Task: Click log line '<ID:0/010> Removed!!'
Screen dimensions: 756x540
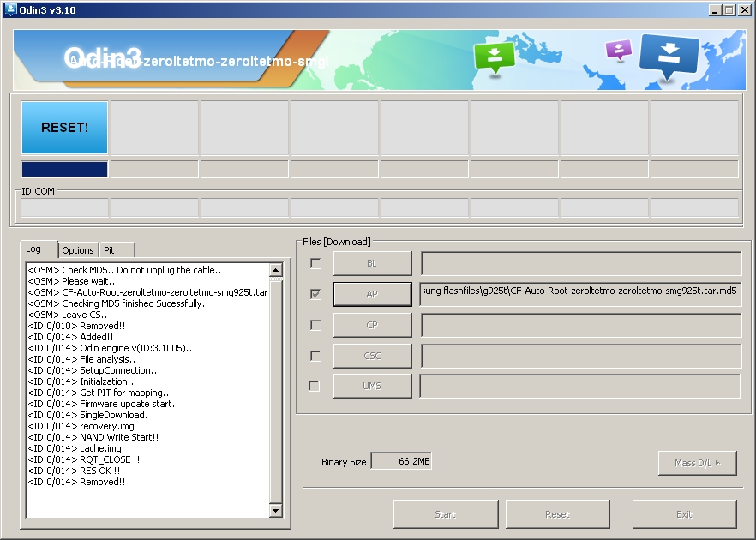Action: tap(76, 326)
